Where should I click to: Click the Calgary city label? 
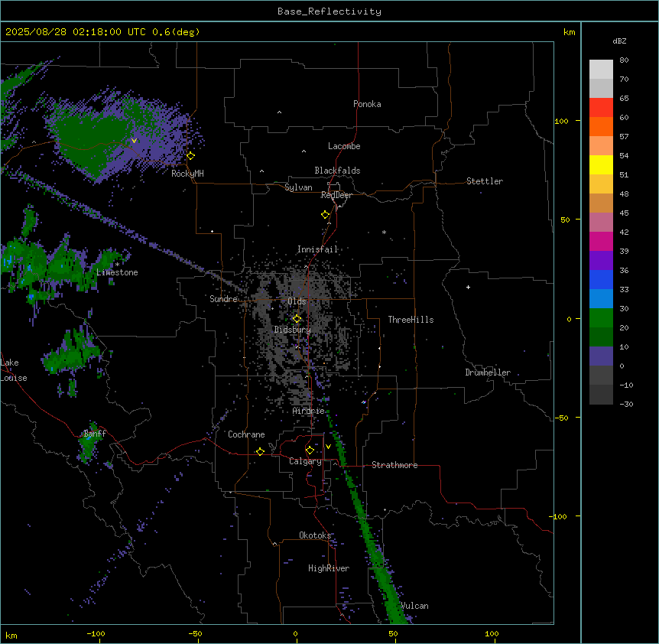(x=306, y=461)
